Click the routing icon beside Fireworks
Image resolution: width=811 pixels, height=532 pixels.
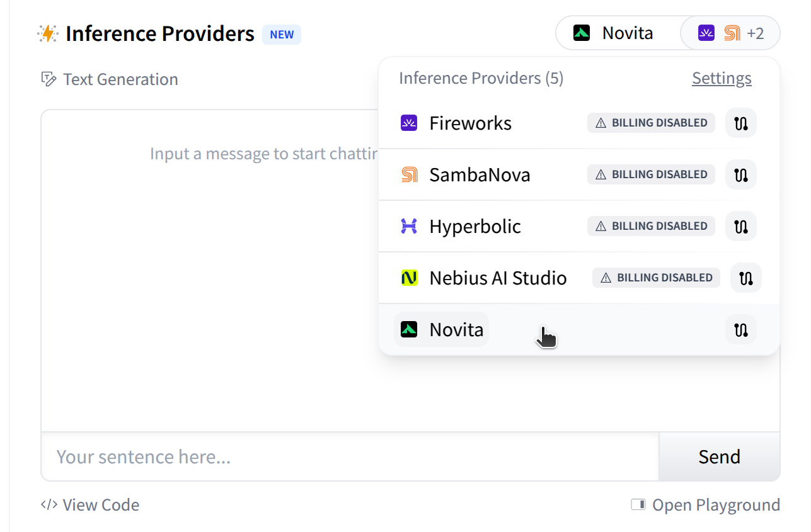(x=741, y=123)
